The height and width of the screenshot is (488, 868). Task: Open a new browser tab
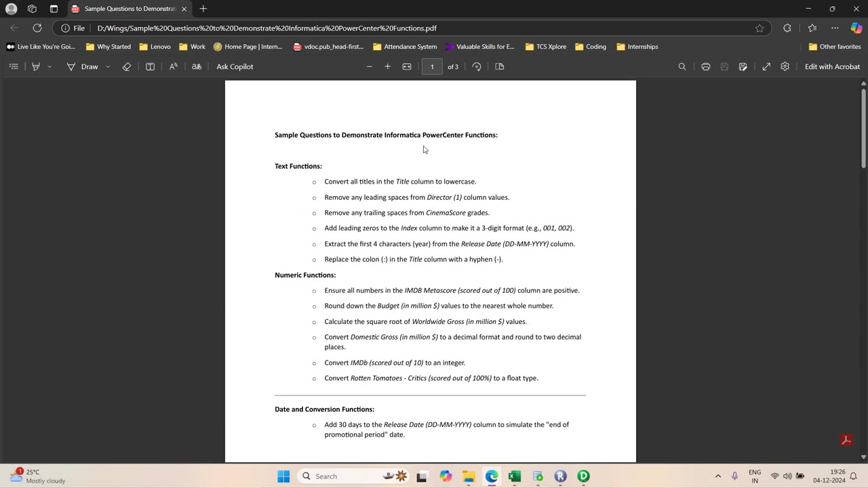click(x=203, y=9)
